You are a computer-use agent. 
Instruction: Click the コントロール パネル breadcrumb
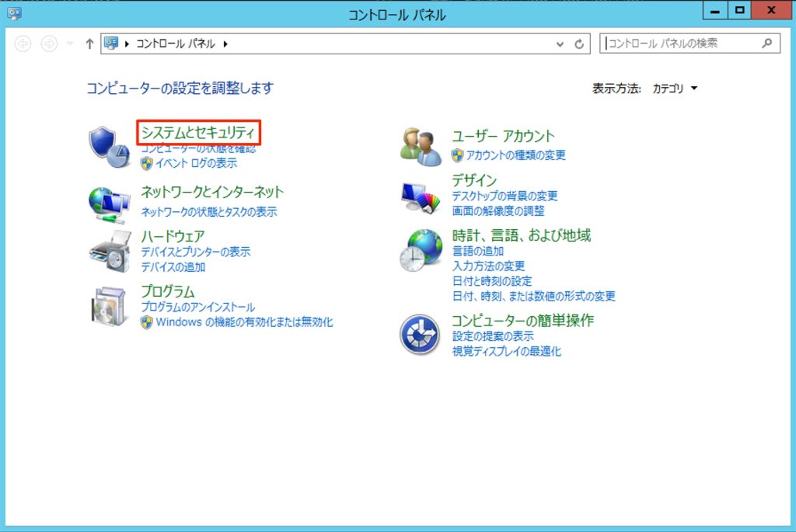tap(176, 43)
